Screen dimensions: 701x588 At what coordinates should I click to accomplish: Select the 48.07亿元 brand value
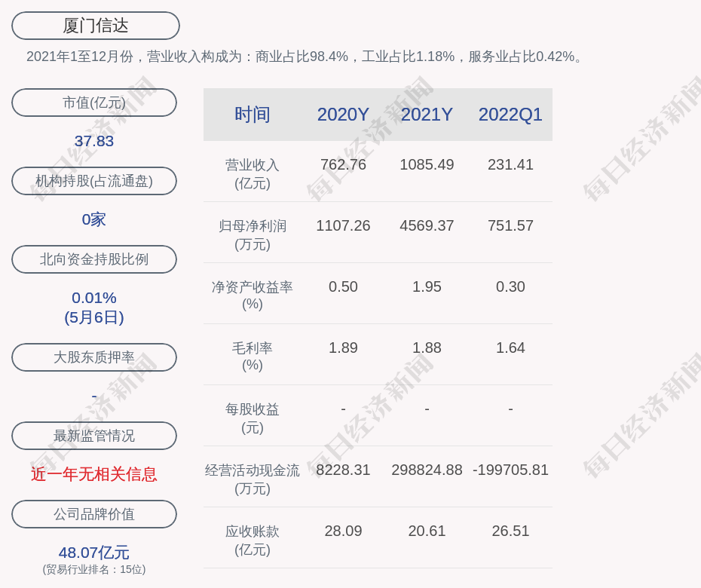coord(94,553)
